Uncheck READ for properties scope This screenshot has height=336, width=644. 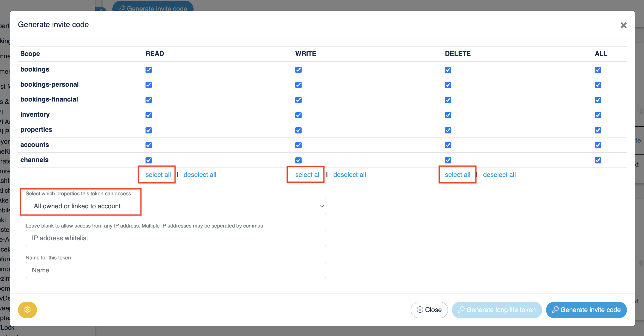[x=148, y=130]
